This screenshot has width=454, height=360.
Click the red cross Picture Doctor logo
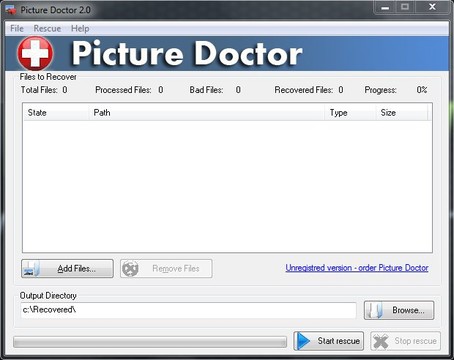tap(35, 53)
